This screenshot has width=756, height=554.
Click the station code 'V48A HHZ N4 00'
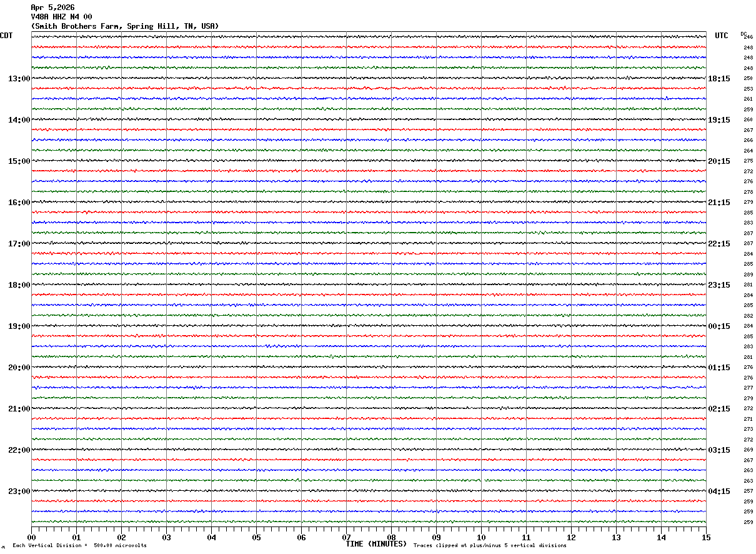pyautogui.click(x=61, y=17)
